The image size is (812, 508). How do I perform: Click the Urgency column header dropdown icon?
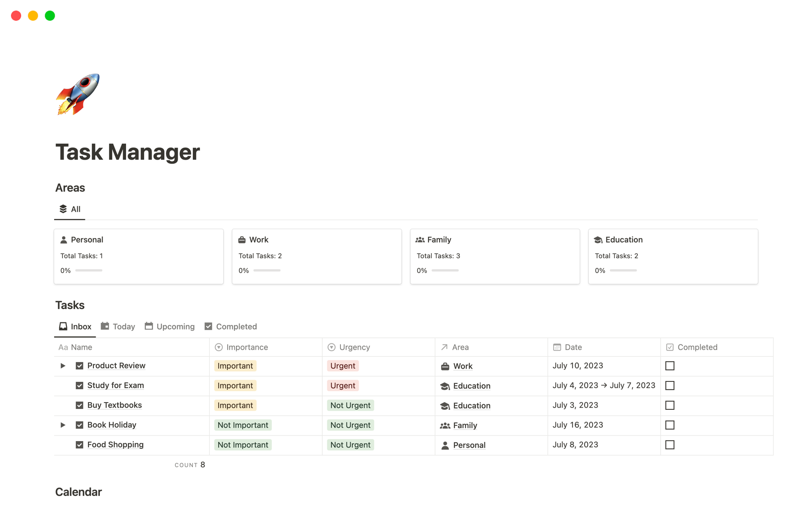click(x=331, y=347)
